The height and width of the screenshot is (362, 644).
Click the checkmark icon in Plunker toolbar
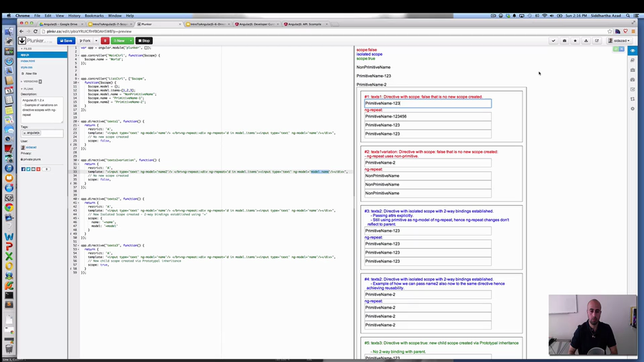tap(553, 41)
